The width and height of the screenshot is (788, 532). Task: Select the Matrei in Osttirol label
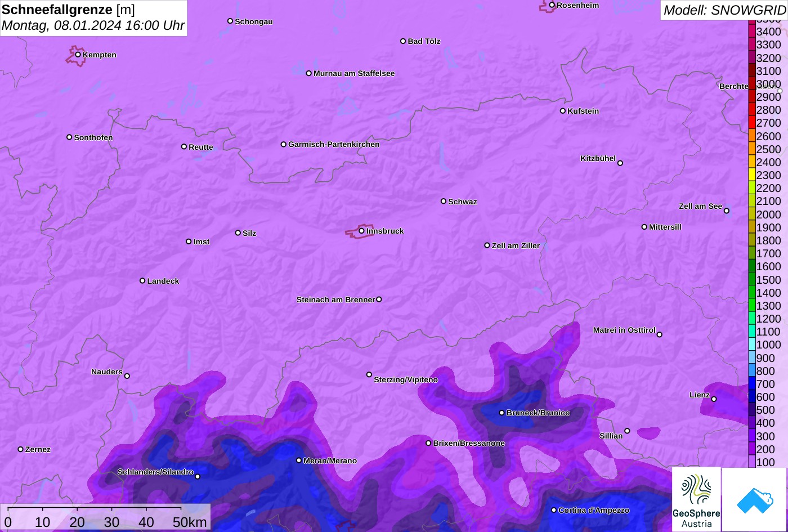click(624, 330)
